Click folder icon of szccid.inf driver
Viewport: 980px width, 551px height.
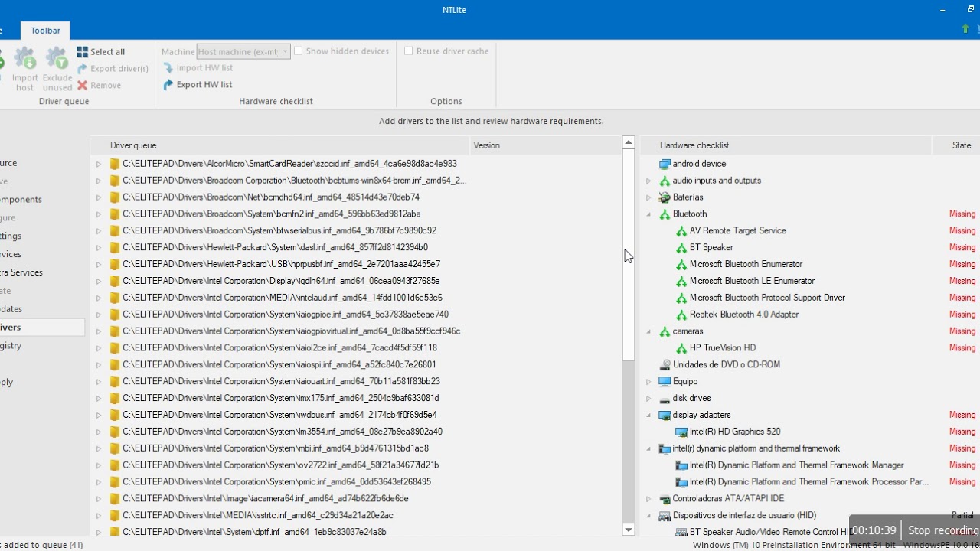click(115, 164)
